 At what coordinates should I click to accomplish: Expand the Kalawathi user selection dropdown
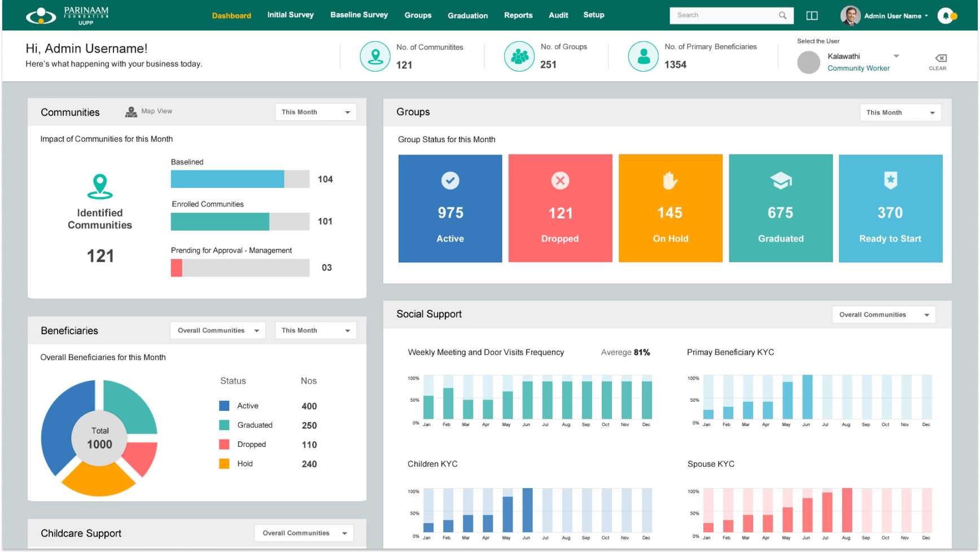click(x=896, y=56)
